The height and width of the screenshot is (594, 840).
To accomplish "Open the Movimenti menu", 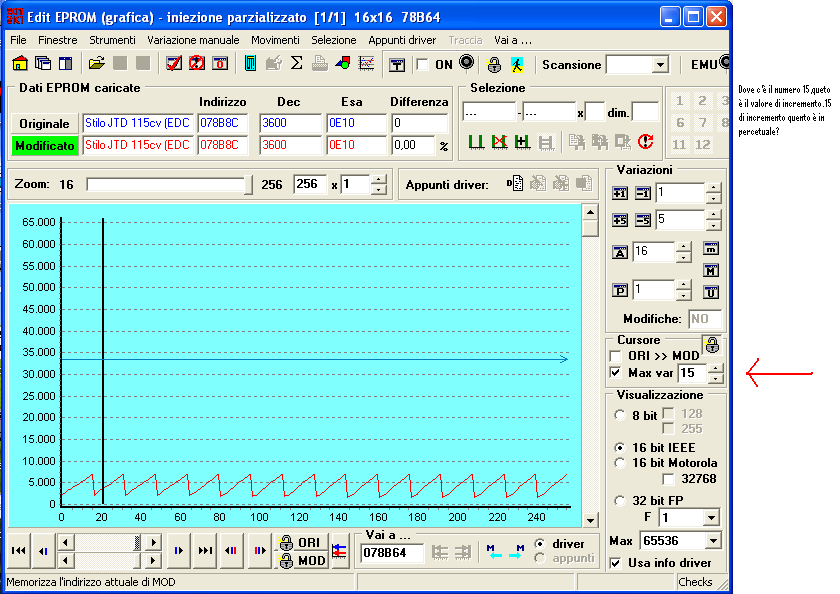I will (x=275, y=40).
